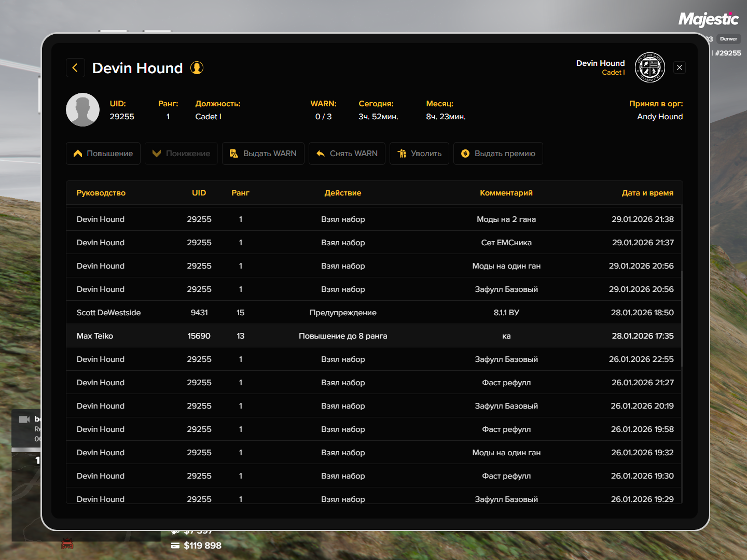Click the Сет ЕМСника log entry
747x560 pixels.
(506, 243)
